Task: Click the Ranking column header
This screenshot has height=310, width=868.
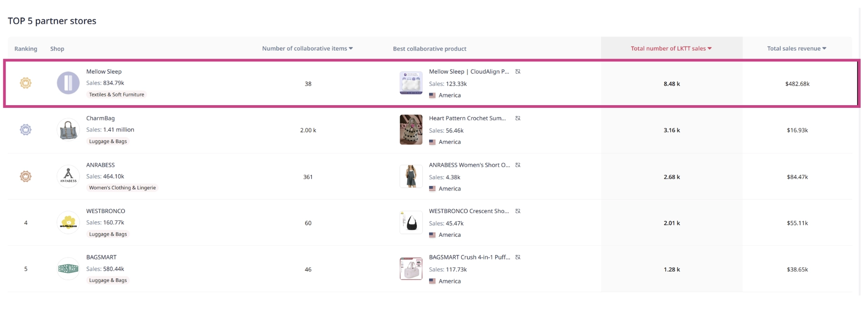Action: tap(25, 49)
